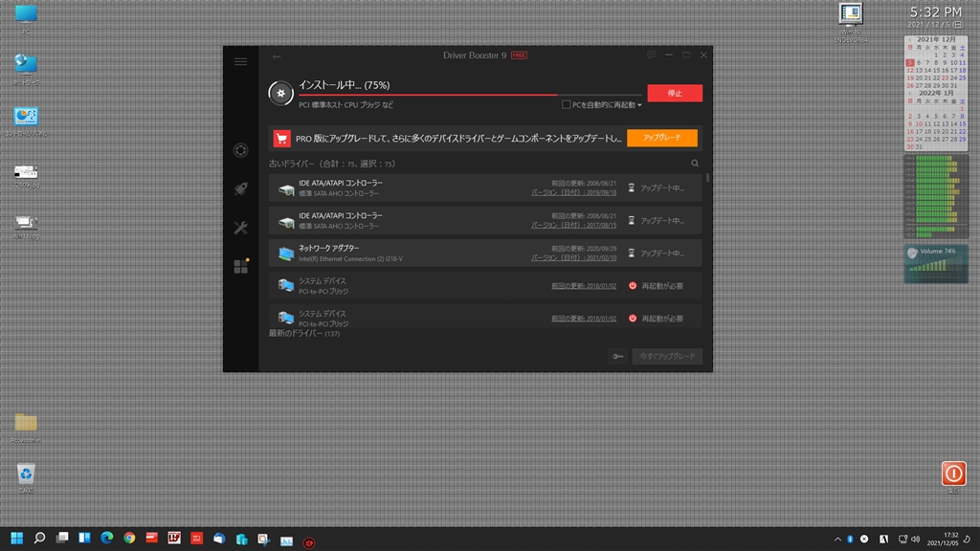Adjust the Volume 74% gadget
The image size is (980, 551).
(936, 264)
